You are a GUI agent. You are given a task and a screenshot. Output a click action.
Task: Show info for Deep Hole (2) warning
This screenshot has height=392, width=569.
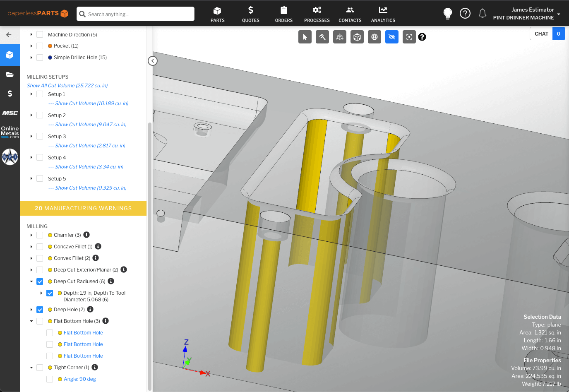(90, 309)
